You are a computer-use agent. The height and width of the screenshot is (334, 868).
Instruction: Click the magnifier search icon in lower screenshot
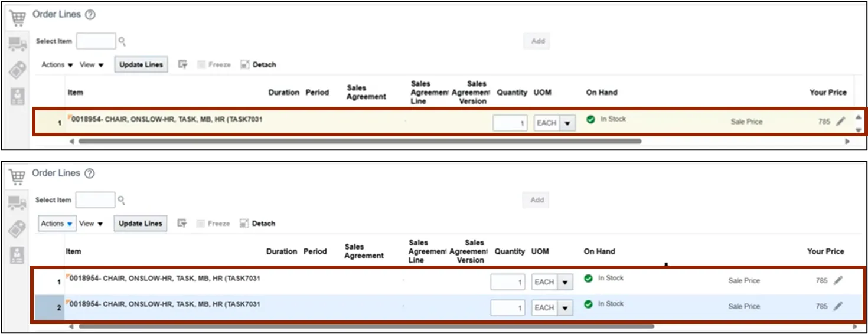[x=121, y=201]
